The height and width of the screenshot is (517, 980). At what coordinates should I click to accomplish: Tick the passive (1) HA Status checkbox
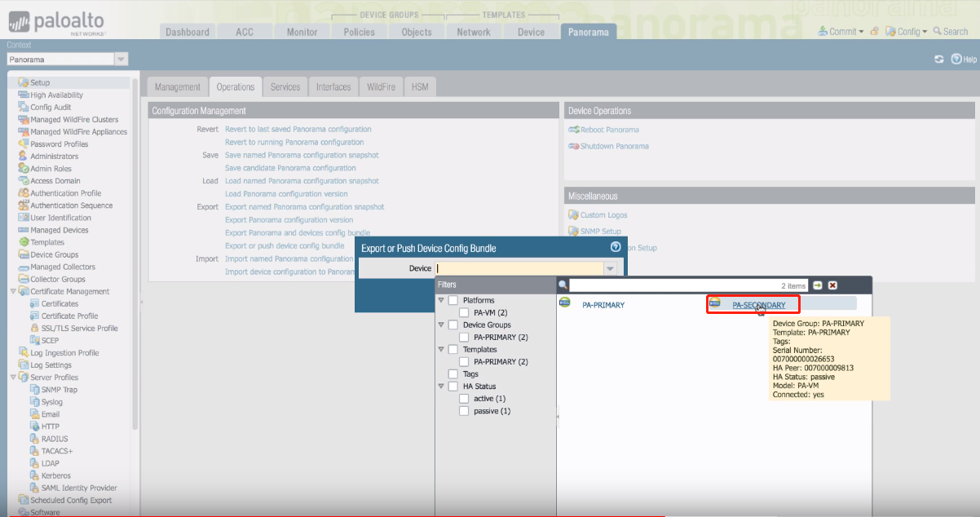(x=464, y=411)
